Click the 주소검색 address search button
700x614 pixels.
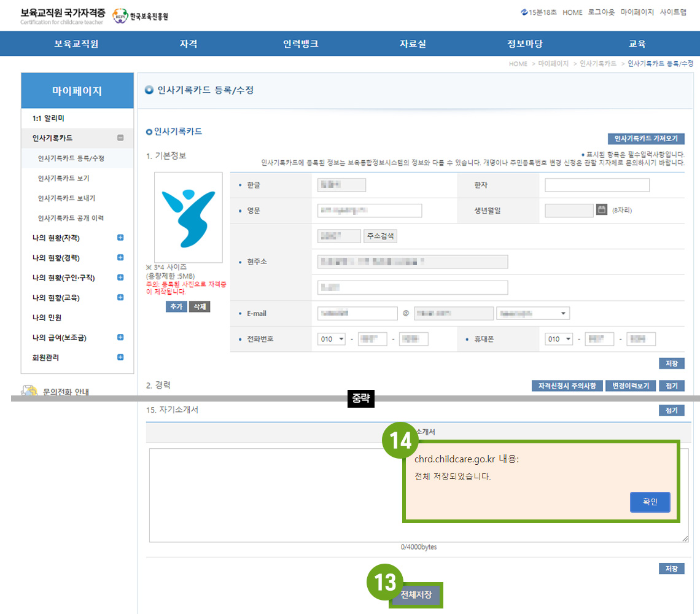[x=380, y=236]
